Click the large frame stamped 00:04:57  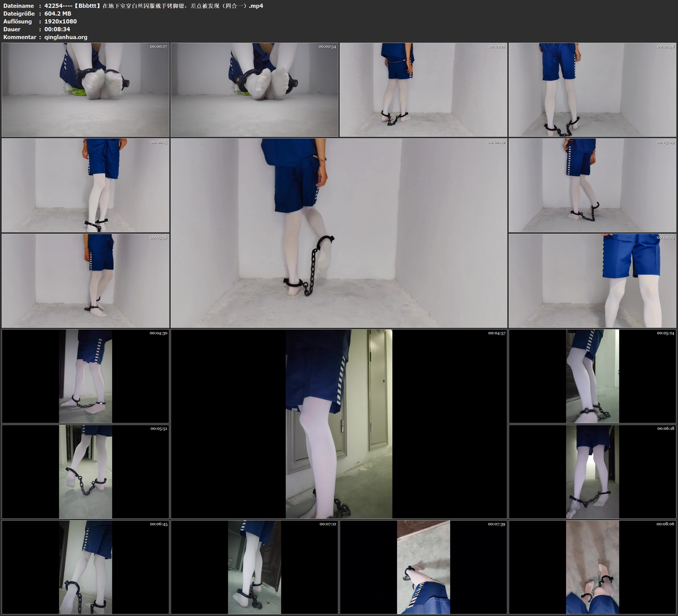(x=339, y=424)
